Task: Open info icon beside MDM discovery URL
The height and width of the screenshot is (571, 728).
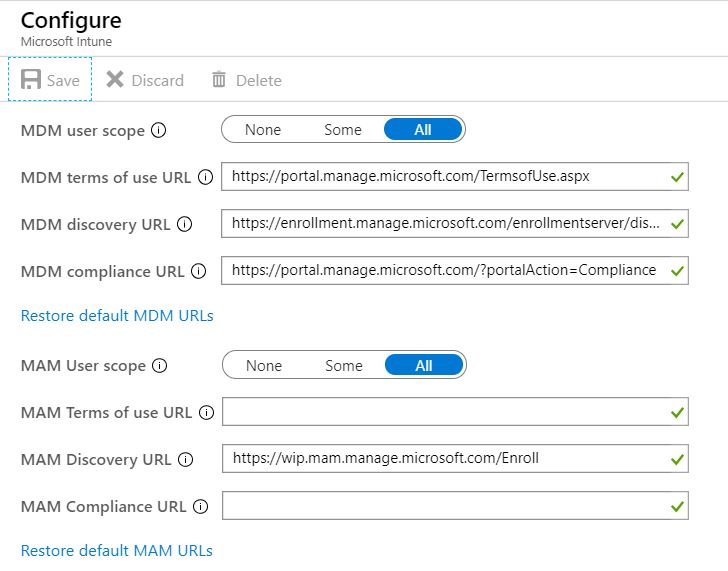Action: point(184,224)
